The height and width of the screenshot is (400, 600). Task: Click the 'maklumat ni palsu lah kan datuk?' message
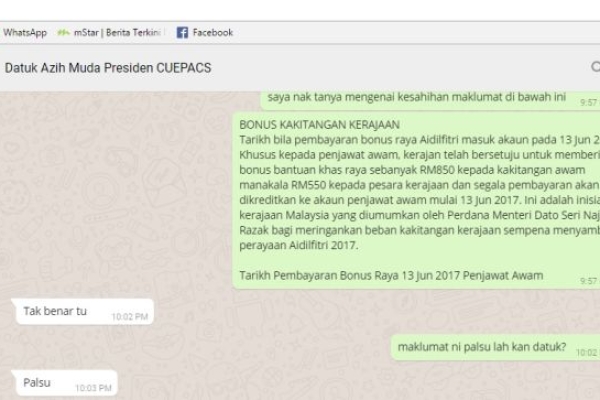pos(495,347)
